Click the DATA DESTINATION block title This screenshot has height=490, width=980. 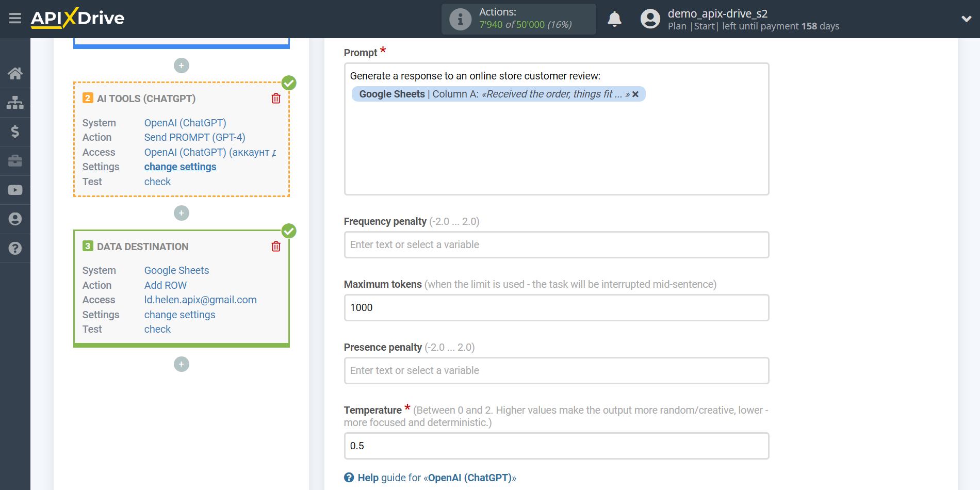tap(142, 247)
